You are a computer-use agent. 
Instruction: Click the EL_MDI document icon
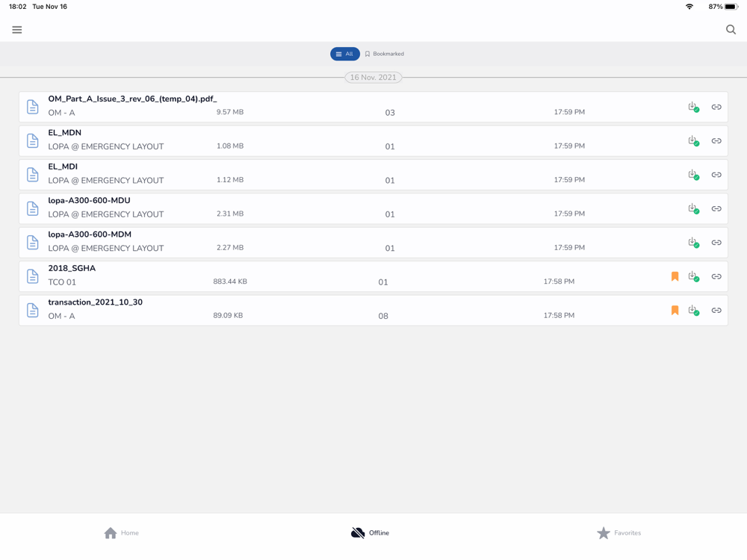pos(32,174)
